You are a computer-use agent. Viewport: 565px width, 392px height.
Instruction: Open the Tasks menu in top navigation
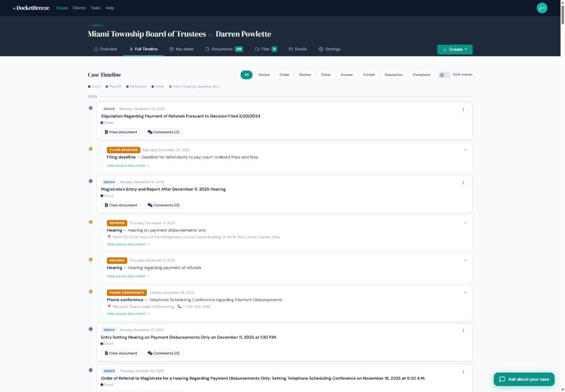(96, 8)
